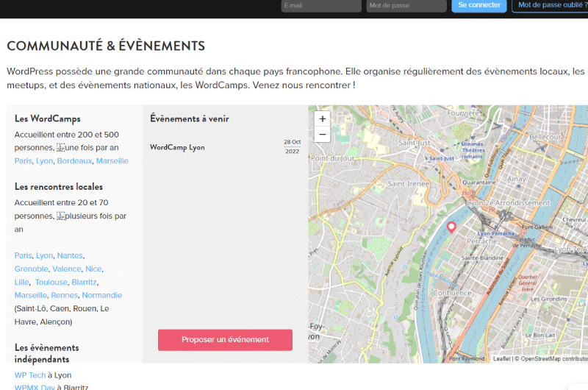Zoom in on the map

[322, 119]
